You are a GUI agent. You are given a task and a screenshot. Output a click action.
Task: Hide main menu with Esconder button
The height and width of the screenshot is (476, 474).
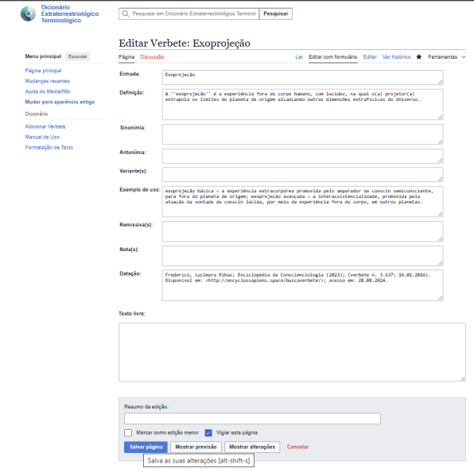point(78,56)
